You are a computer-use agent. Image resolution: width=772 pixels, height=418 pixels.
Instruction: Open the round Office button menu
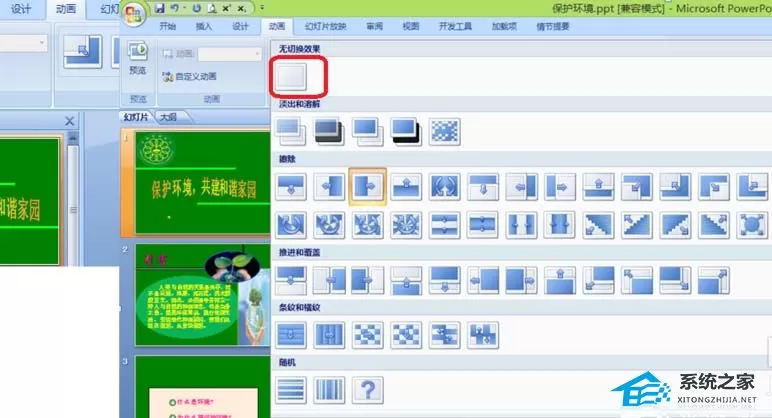[x=133, y=14]
